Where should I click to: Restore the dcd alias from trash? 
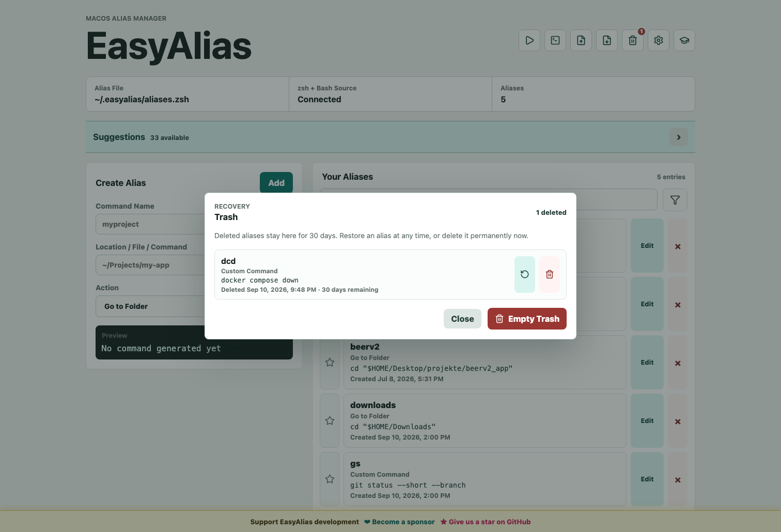pos(525,274)
